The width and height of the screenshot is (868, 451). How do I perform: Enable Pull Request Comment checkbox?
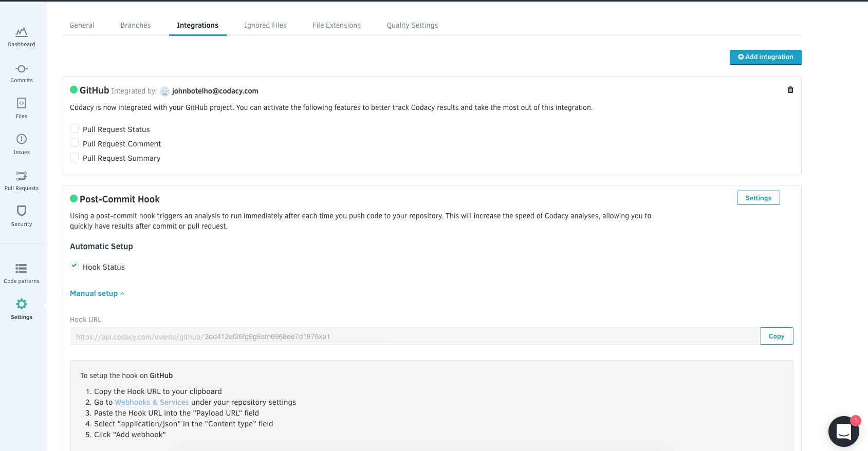pos(75,143)
